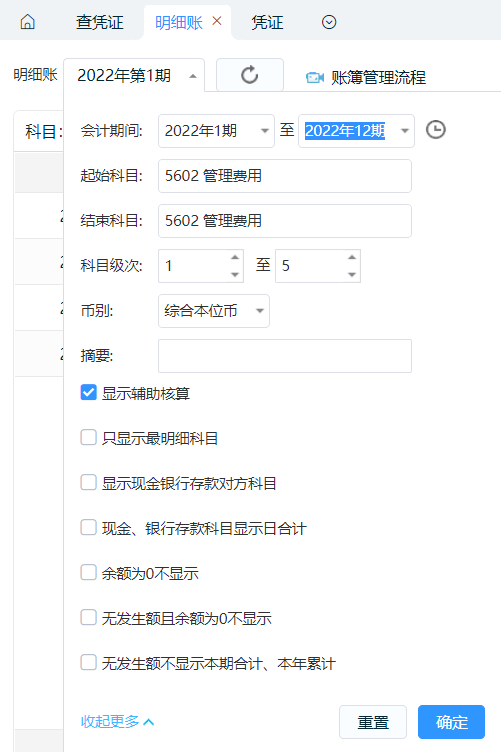Click the 重置 button
Image resolution: width=501 pixels, height=752 pixels.
point(373,722)
